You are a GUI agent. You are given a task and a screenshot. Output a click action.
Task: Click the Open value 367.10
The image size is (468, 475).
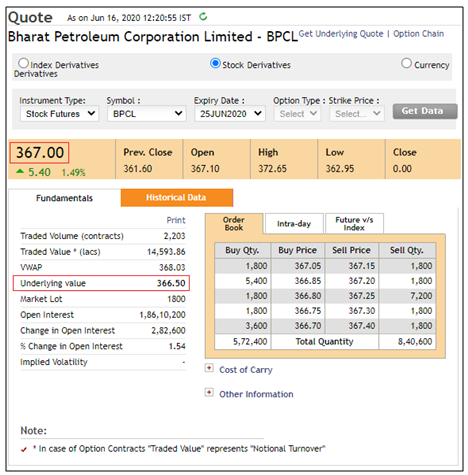point(205,169)
